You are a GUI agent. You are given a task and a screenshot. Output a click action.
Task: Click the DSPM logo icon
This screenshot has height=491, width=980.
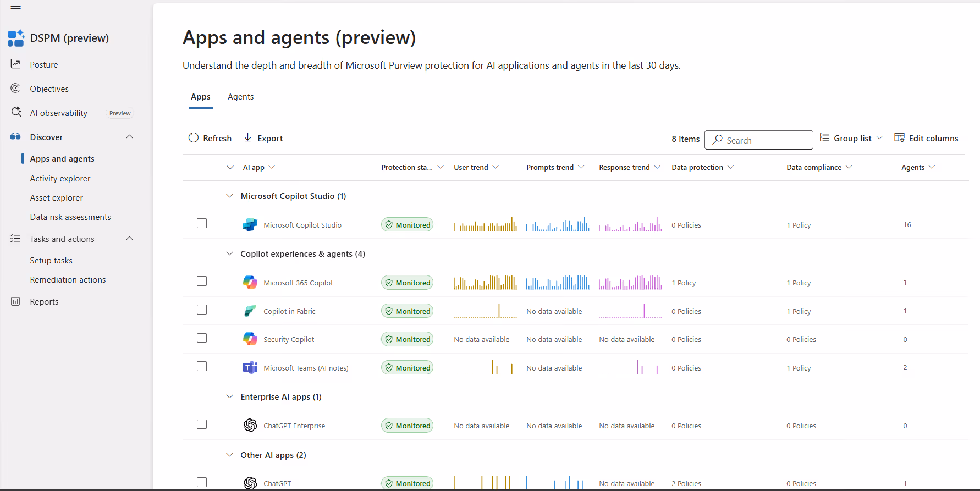pyautogui.click(x=16, y=38)
